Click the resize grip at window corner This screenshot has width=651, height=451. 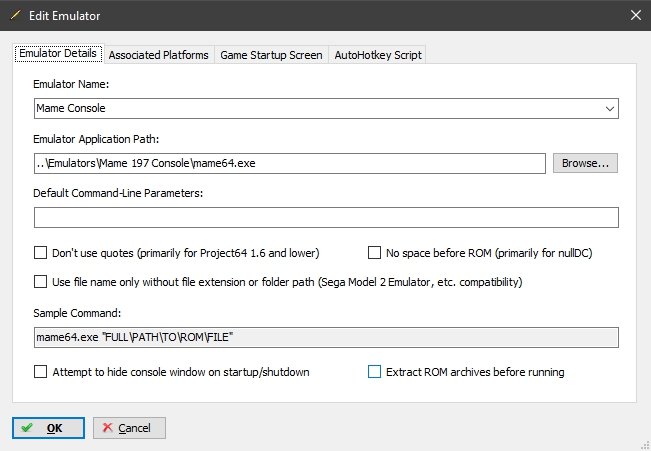645,445
